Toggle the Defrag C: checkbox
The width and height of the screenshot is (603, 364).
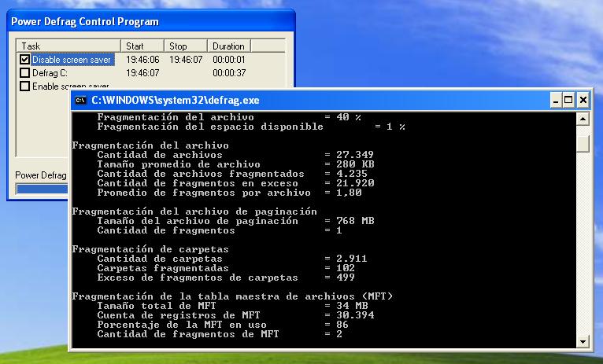click(24, 73)
